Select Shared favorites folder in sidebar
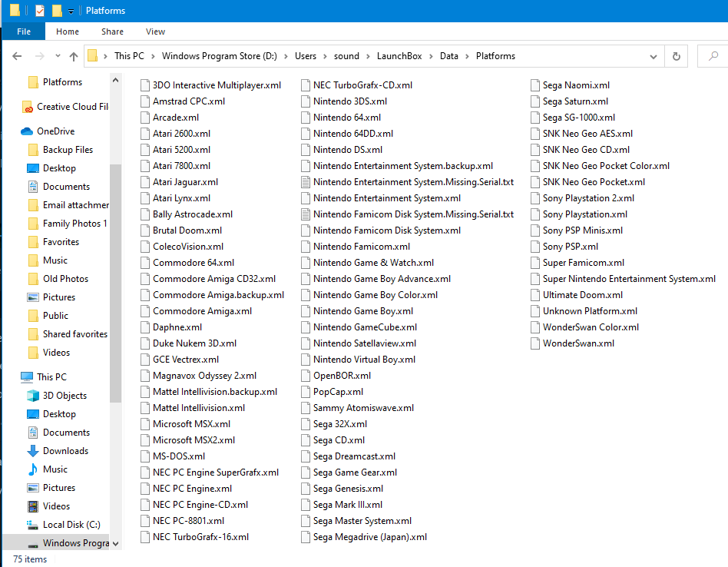Viewport: 728px width, 567px height. point(68,334)
